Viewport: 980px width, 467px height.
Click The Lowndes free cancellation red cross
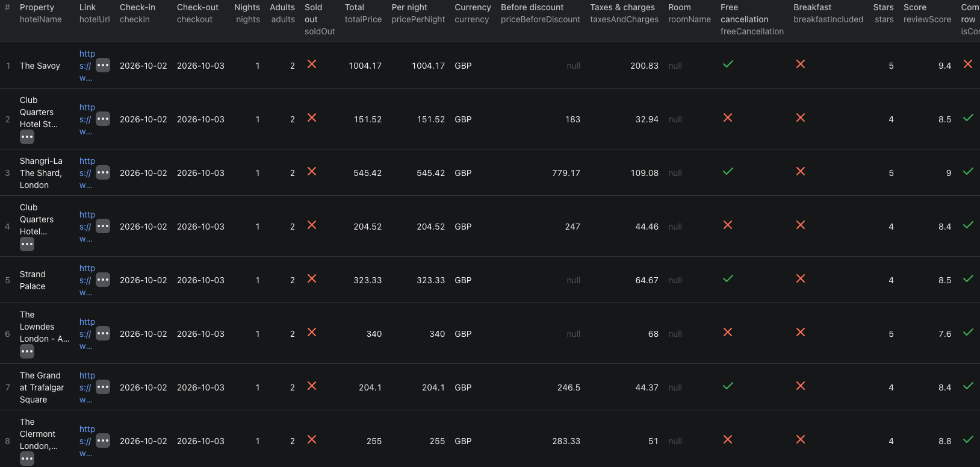[x=728, y=332]
